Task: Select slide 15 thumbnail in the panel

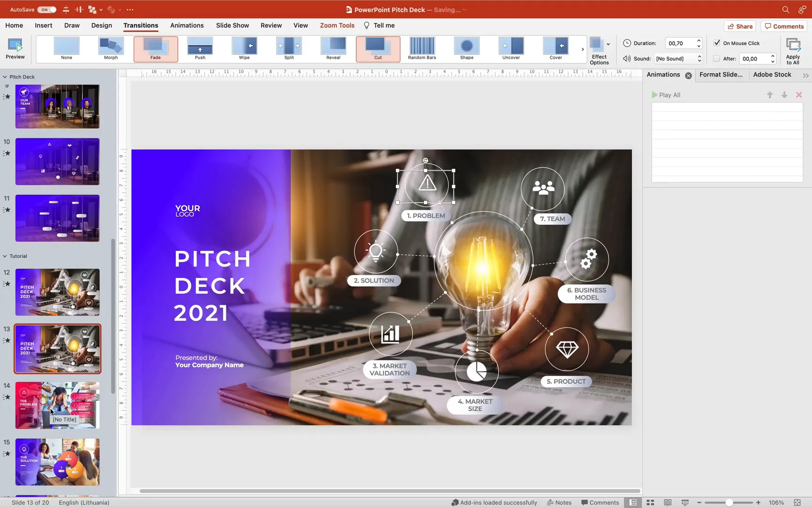Action: coord(57,461)
